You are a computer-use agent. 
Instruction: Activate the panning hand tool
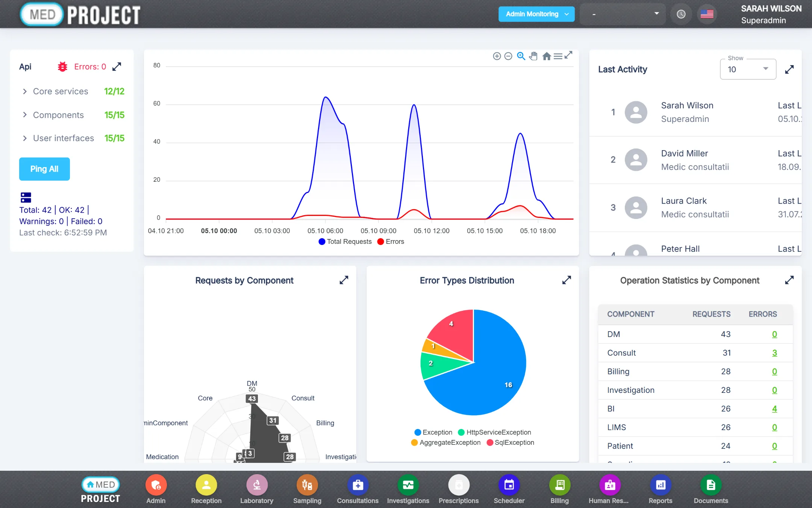pos(533,56)
